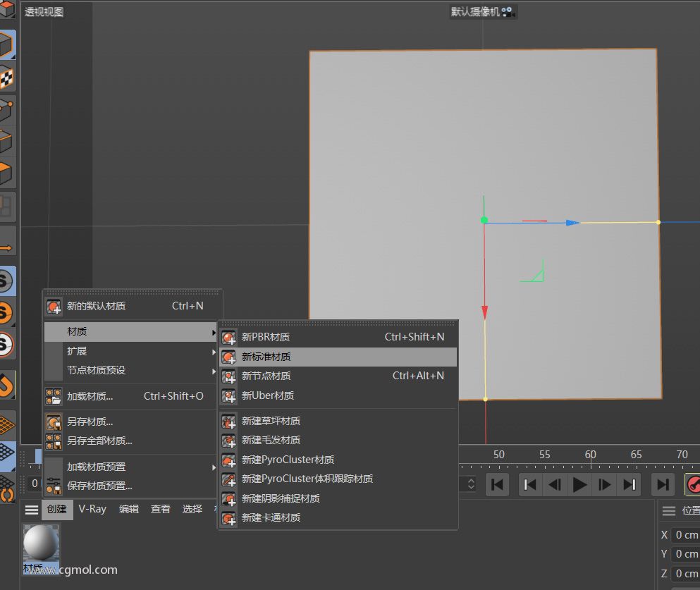Open the 编辑 menu
Screen dimensions: 700x590
pyautogui.click(x=129, y=509)
